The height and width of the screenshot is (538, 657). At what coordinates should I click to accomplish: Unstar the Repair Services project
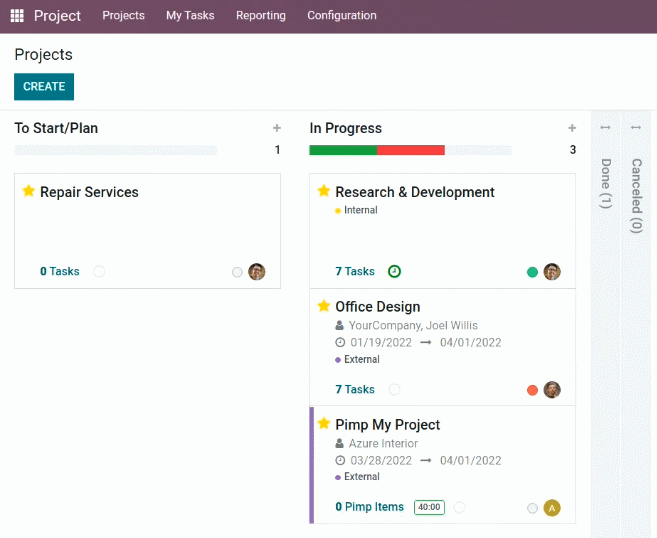[28, 191]
